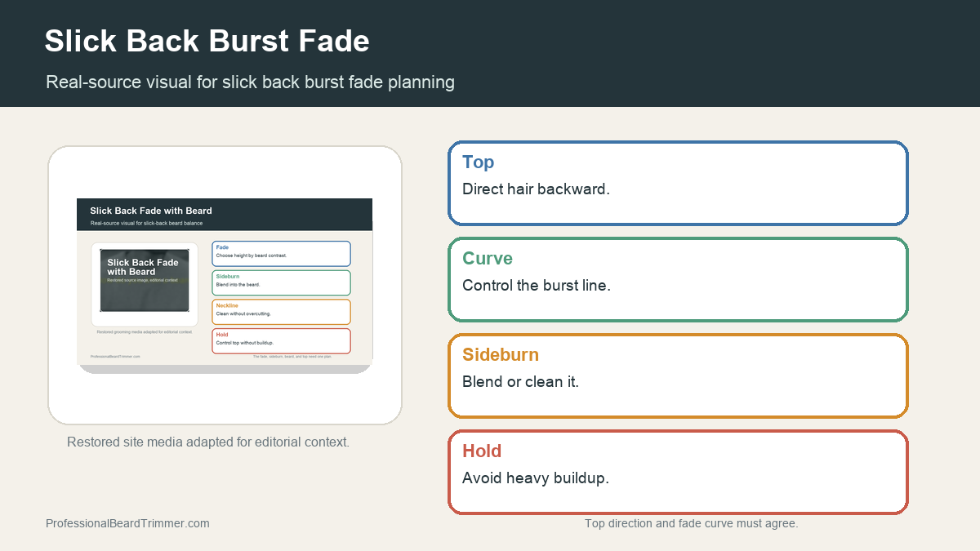Click the Curve card heading
980x551 pixels.
(x=488, y=258)
